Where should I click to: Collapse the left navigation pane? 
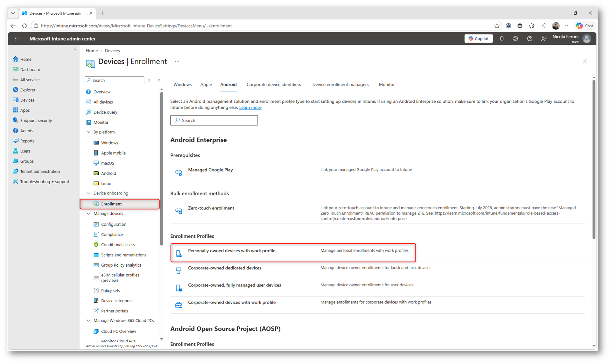click(75, 49)
